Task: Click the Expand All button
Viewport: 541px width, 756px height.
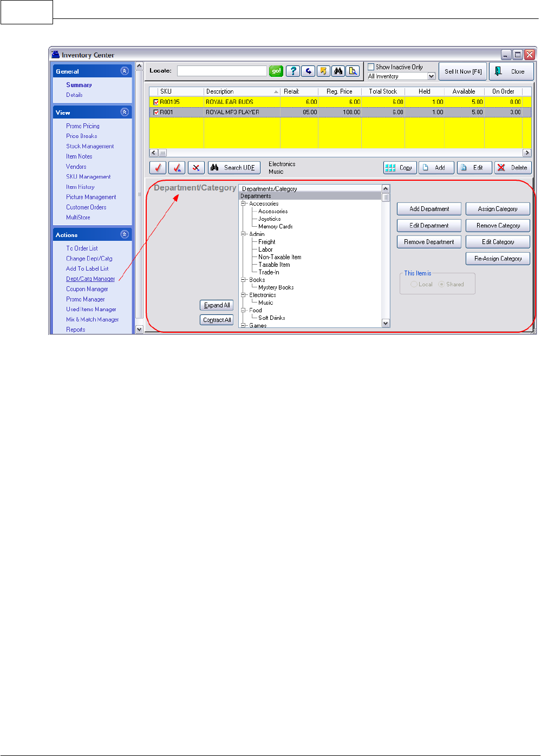Action: tap(217, 305)
